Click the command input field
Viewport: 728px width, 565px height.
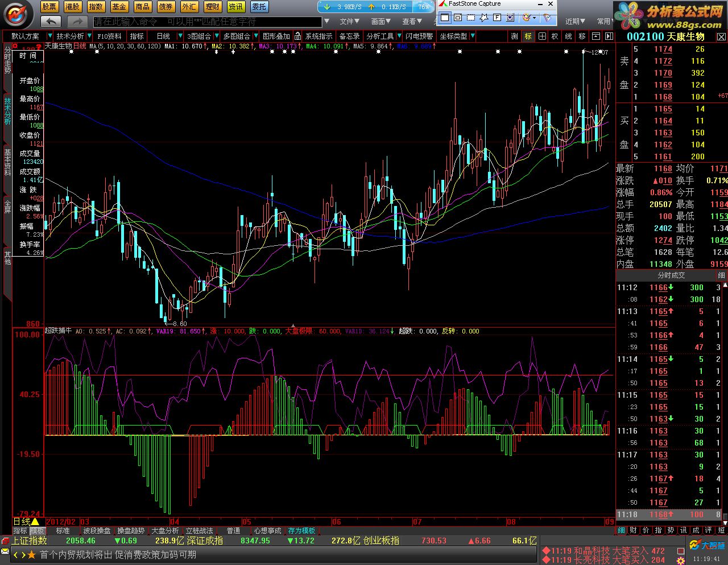click(x=207, y=22)
